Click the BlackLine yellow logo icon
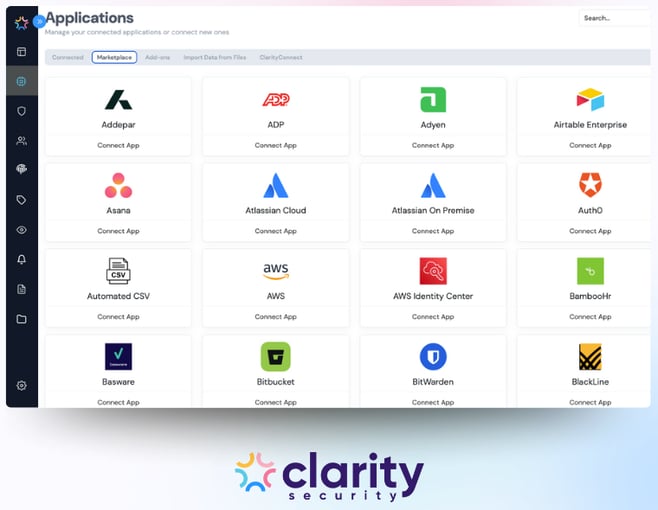Image resolution: width=658 pixels, height=510 pixels. tap(590, 357)
